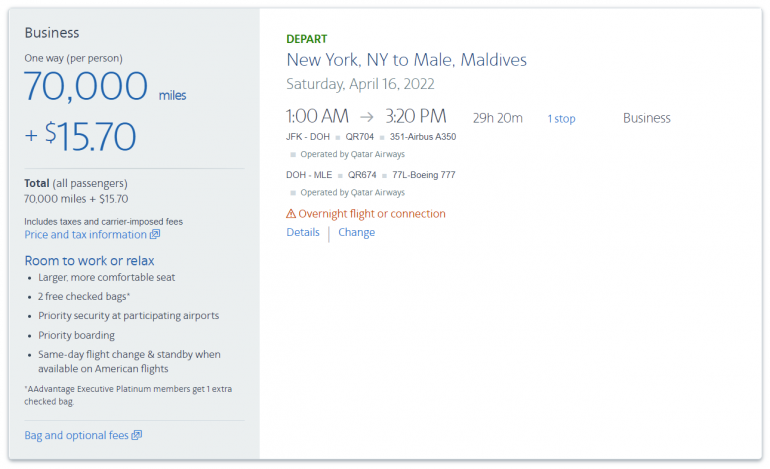The height and width of the screenshot is (469, 770).
Task: Click the Overnight flight or connection warning text
Action: click(x=372, y=214)
